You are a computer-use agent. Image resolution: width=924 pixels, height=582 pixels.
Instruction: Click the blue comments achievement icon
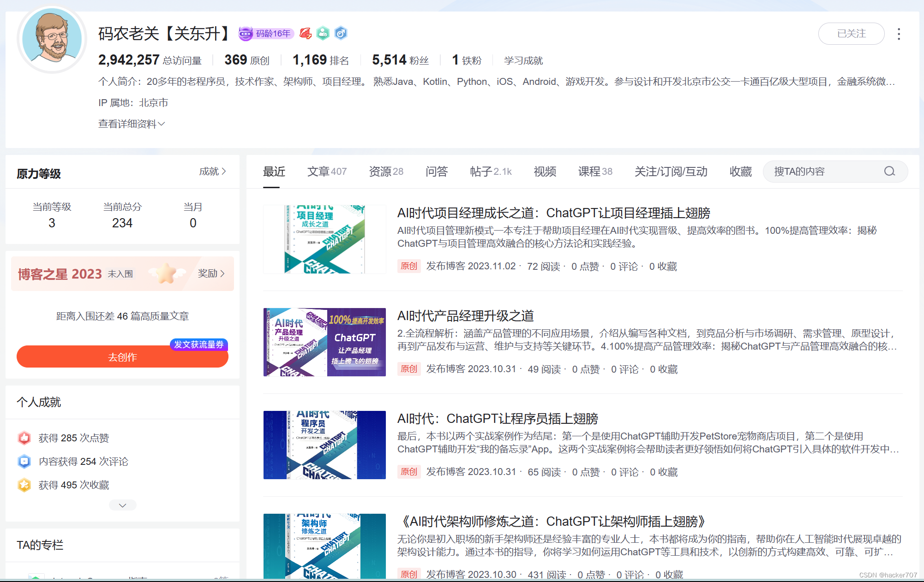(x=24, y=461)
